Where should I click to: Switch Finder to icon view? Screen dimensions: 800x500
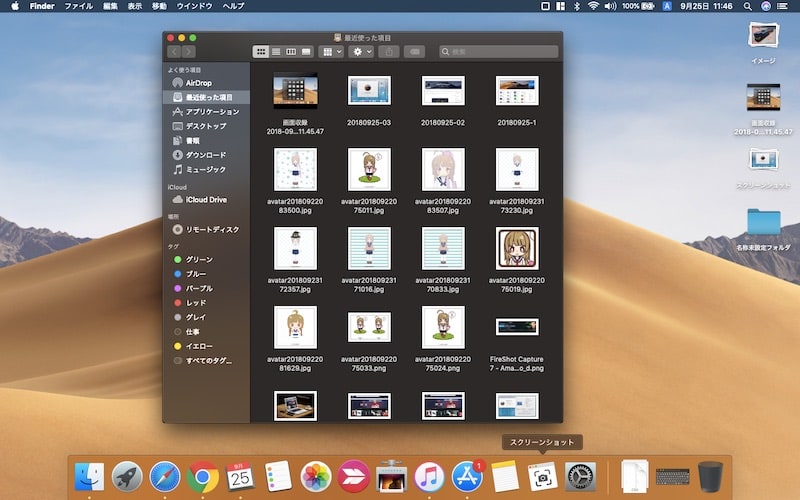point(262,50)
